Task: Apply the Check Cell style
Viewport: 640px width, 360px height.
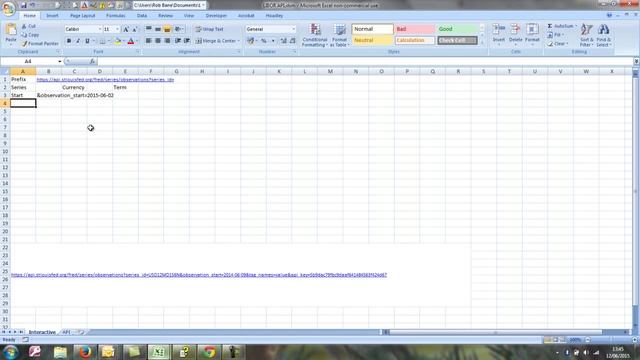Action: (457, 40)
